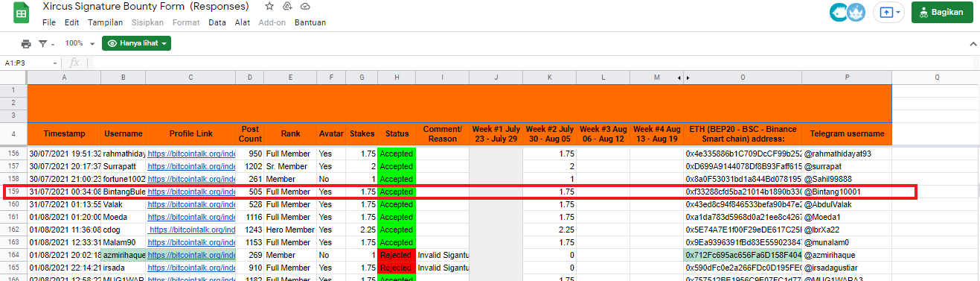Click the @AbdulValak telegram cell
The height and width of the screenshot is (281, 980).
[847, 204]
